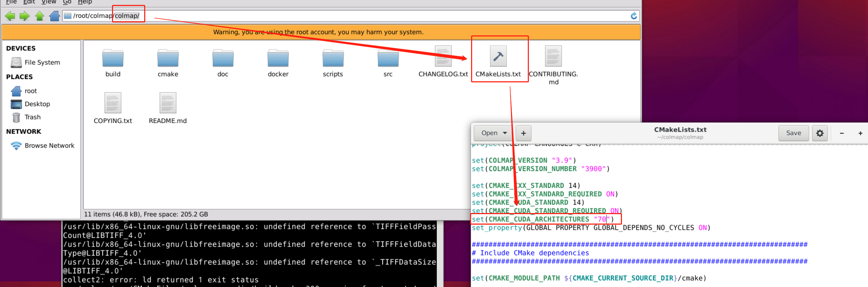
Task: Click the COLMAP_VERSION_NUMBER "3900" line
Action: coord(541,169)
